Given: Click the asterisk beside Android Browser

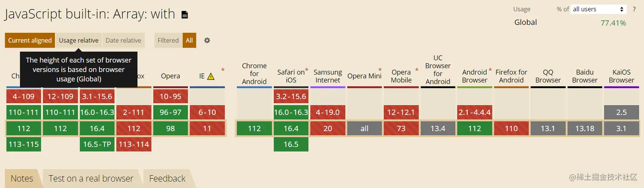Looking at the screenshot, I should [x=490, y=69].
